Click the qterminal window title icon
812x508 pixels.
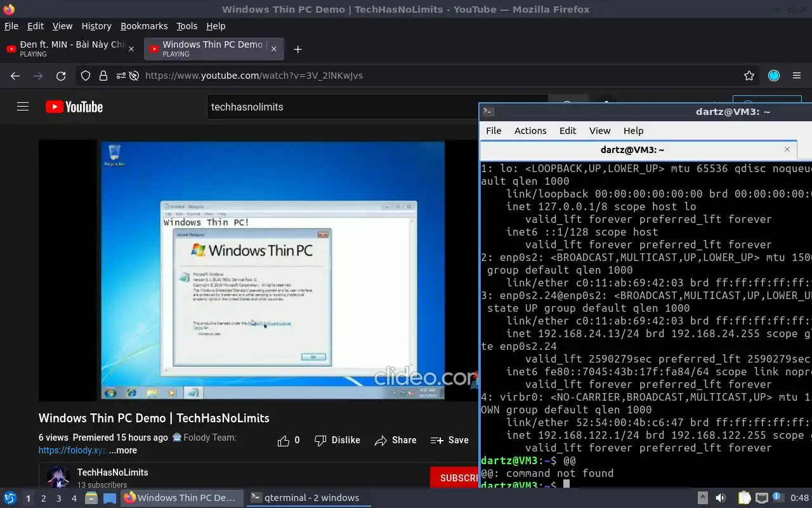pyautogui.click(x=488, y=112)
